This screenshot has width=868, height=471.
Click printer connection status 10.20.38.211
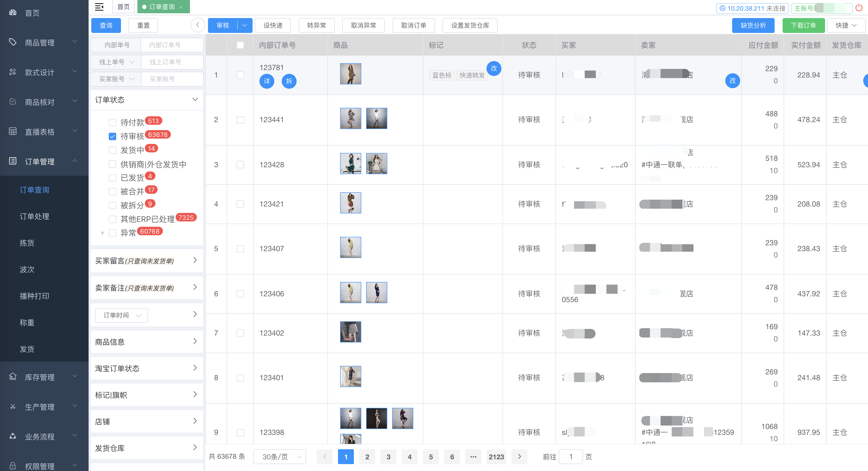coord(752,8)
